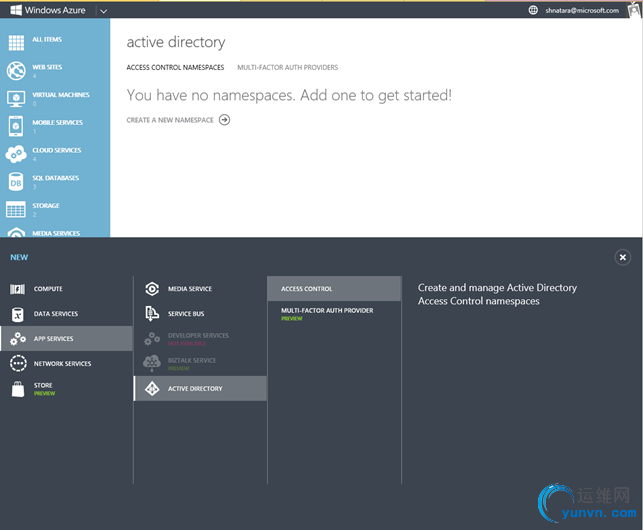Select the App Services gears icon
Screen dimensions: 643x530
(18, 339)
